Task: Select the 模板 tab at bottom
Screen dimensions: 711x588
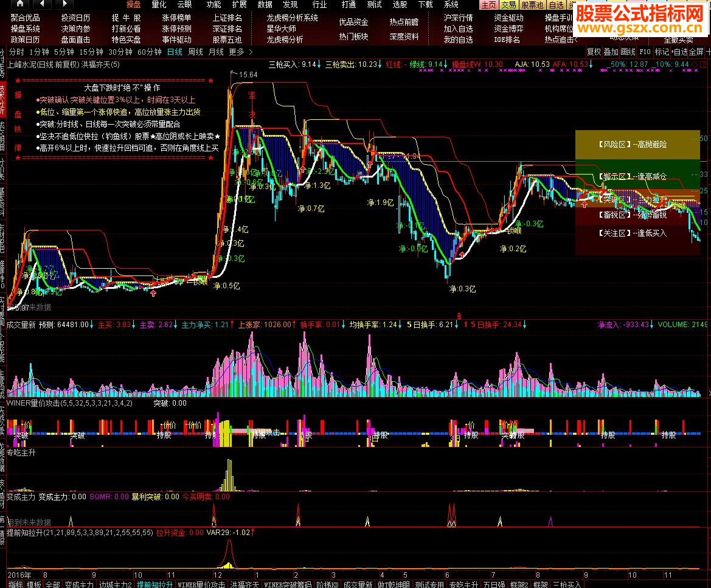Action: pos(34,584)
